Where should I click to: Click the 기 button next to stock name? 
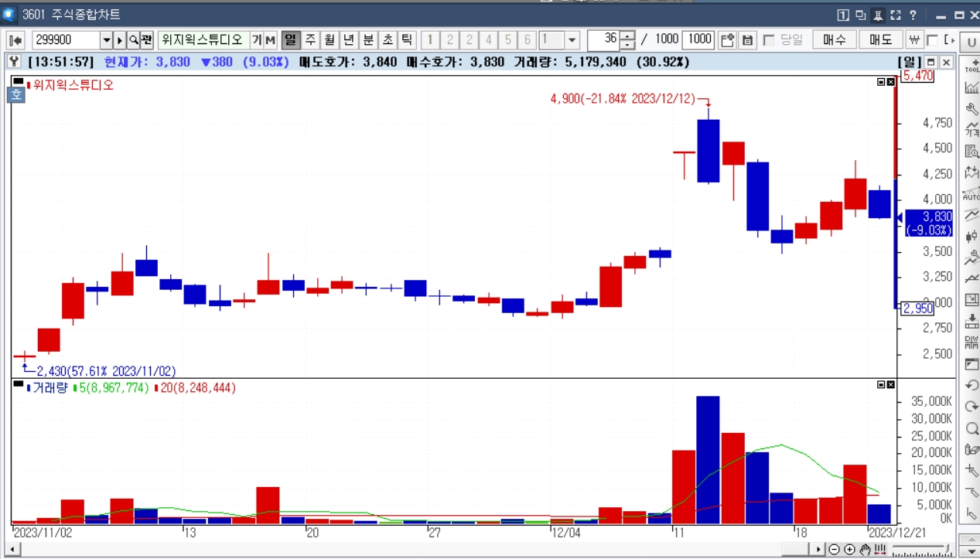256,40
